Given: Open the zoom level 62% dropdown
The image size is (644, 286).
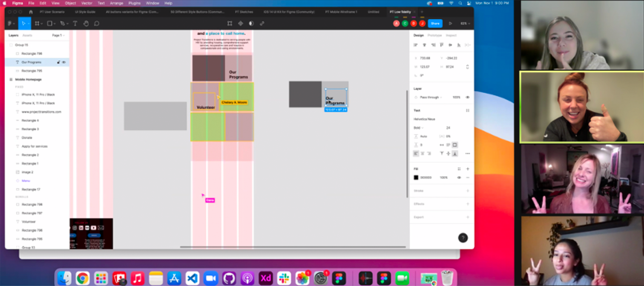Looking at the screenshot, I should click(465, 23).
